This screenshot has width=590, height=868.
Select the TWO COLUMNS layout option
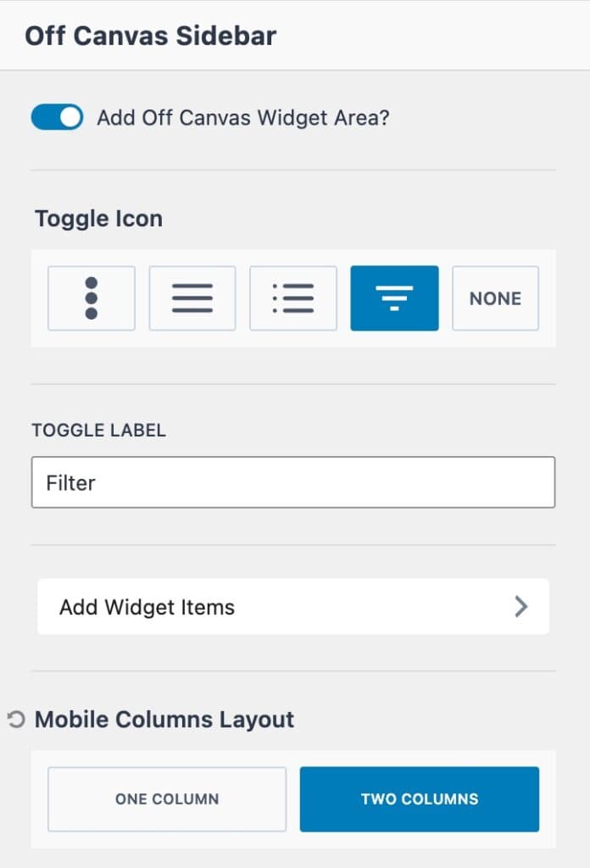[x=420, y=799]
